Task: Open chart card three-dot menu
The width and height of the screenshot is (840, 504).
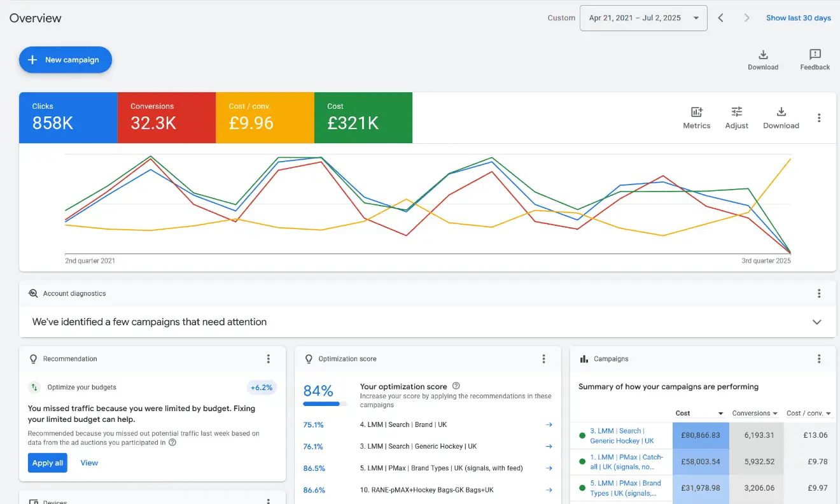Action: coord(819,118)
